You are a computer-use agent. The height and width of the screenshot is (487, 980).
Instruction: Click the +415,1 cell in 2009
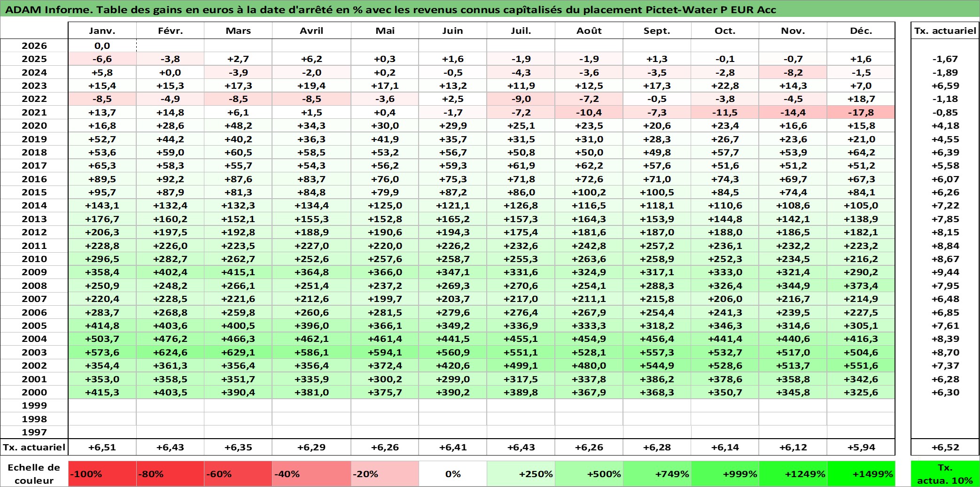click(x=238, y=272)
